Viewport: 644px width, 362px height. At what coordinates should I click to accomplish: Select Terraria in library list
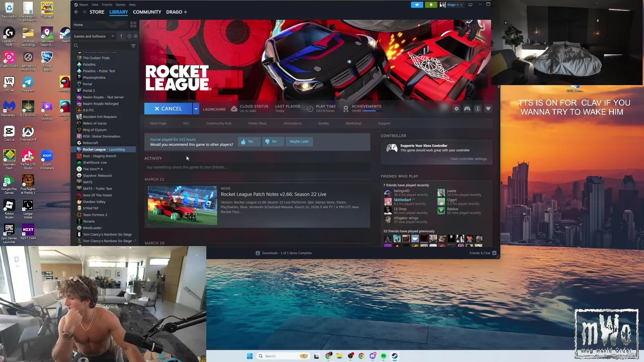(x=89, y=221)
